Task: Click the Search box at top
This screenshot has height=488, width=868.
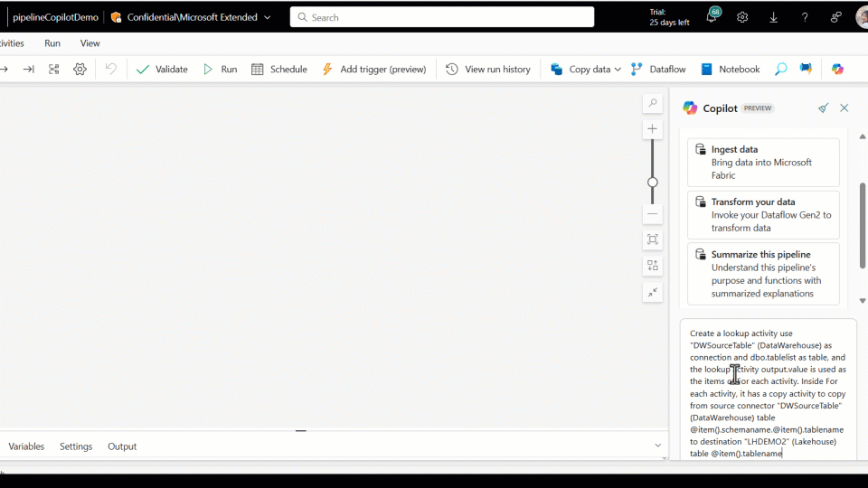Action: [442, 17]
